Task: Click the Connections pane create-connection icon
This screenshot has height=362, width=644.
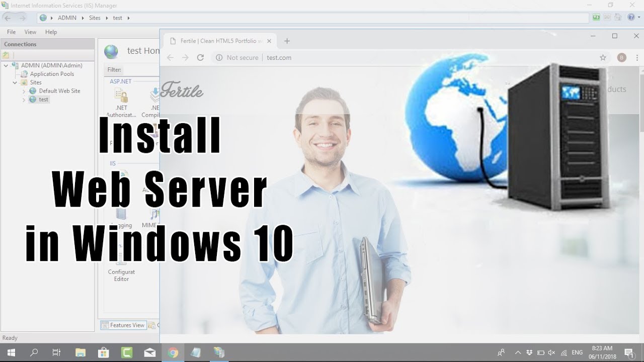Action: click(x=6, y=55)
